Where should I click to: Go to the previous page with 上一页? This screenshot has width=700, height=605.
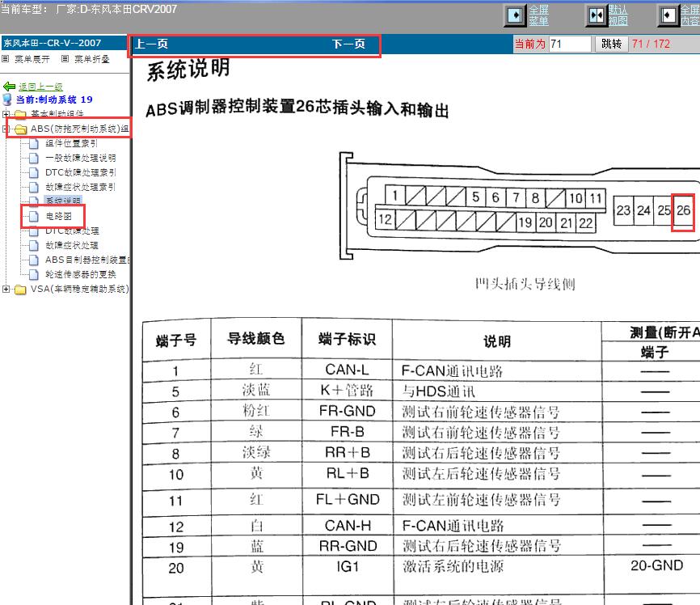(151, 44)
